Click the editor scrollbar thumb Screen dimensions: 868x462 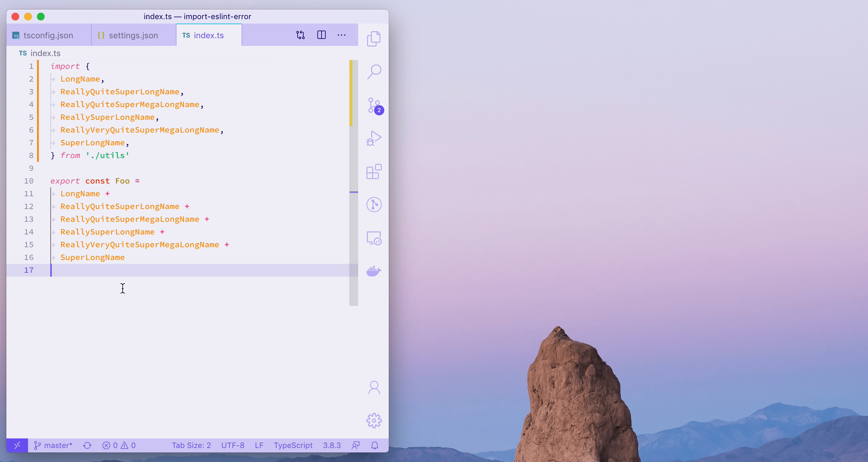point(353,183)
